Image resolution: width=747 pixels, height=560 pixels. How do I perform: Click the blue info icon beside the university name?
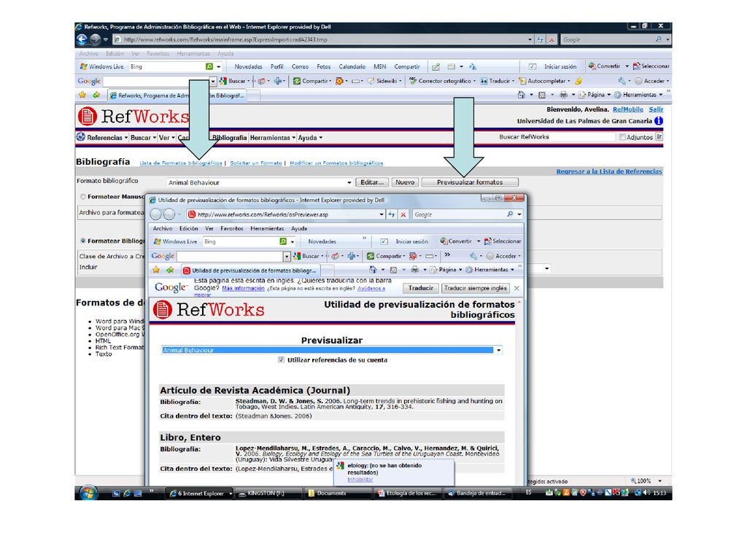(659, 121)
